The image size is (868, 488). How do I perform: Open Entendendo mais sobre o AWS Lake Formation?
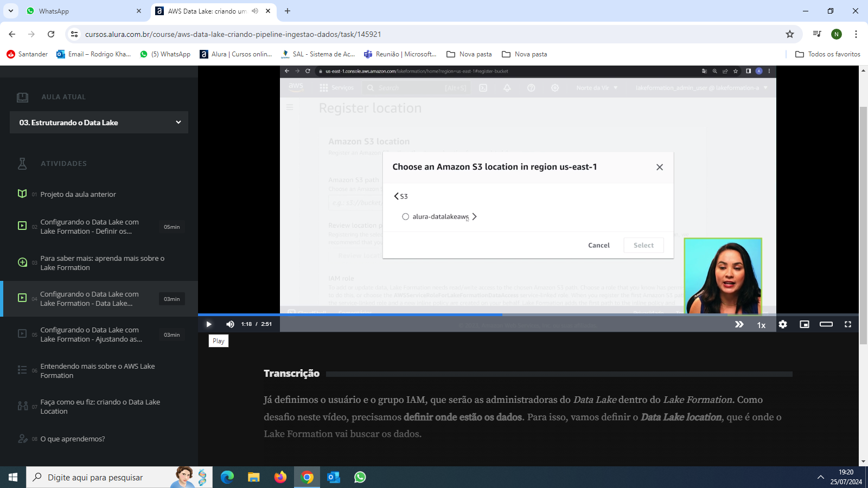coord(99,371)
